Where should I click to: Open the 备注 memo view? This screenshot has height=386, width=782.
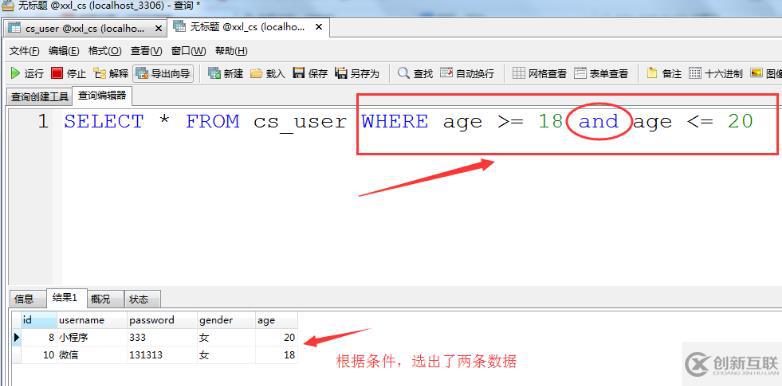tap(664, 73)
